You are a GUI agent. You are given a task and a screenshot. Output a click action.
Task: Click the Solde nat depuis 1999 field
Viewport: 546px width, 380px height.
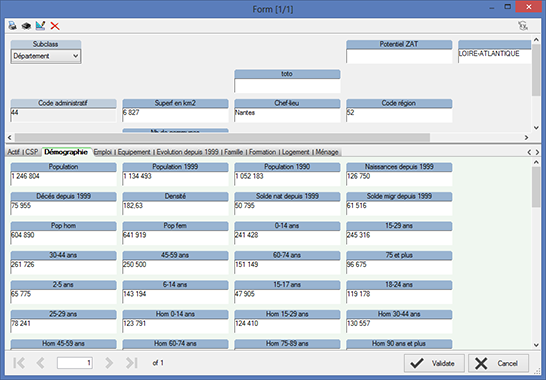coord(287,208)
